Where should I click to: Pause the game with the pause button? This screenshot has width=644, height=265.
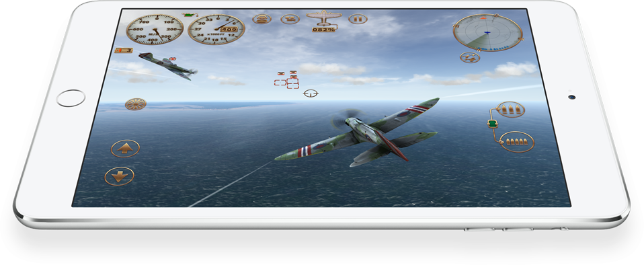(x=358, y=19)
